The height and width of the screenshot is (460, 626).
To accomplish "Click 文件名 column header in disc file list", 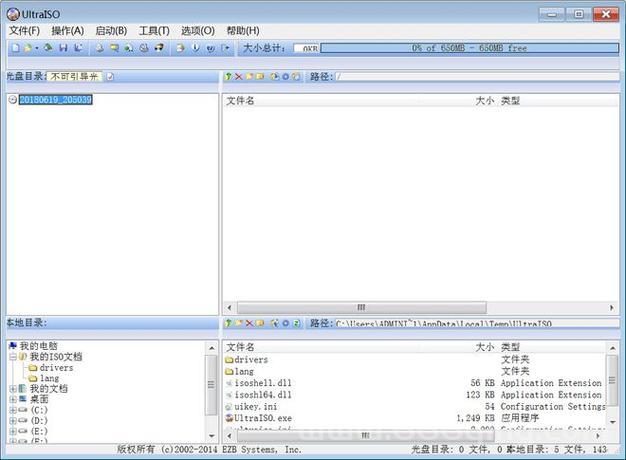I will [x=240, y=101].
